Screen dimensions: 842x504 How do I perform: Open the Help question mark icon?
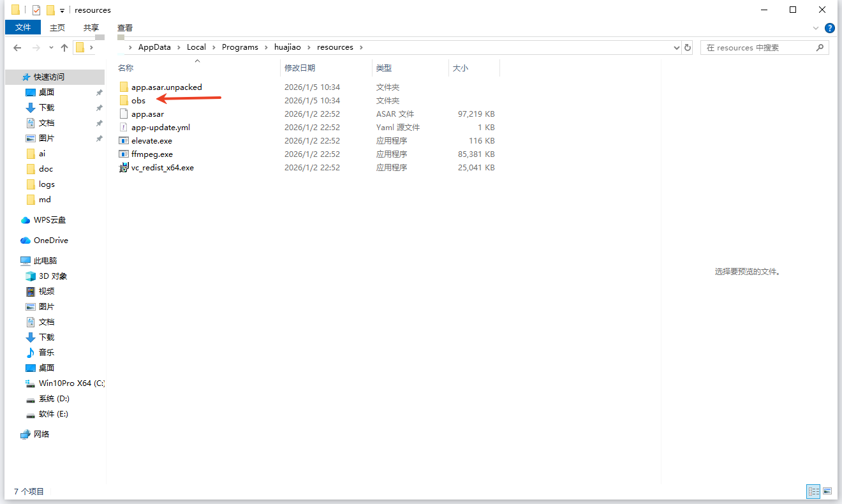[829, 28]
